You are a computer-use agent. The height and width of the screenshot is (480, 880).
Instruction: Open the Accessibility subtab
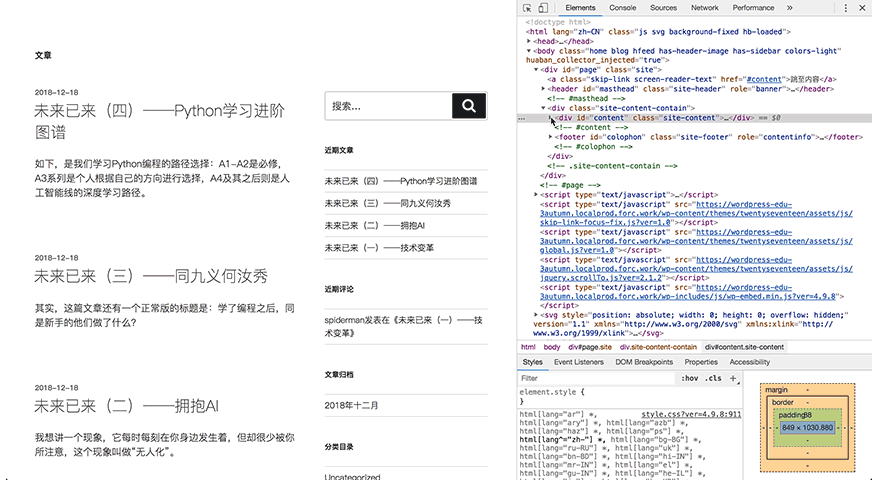coord(750,362)
